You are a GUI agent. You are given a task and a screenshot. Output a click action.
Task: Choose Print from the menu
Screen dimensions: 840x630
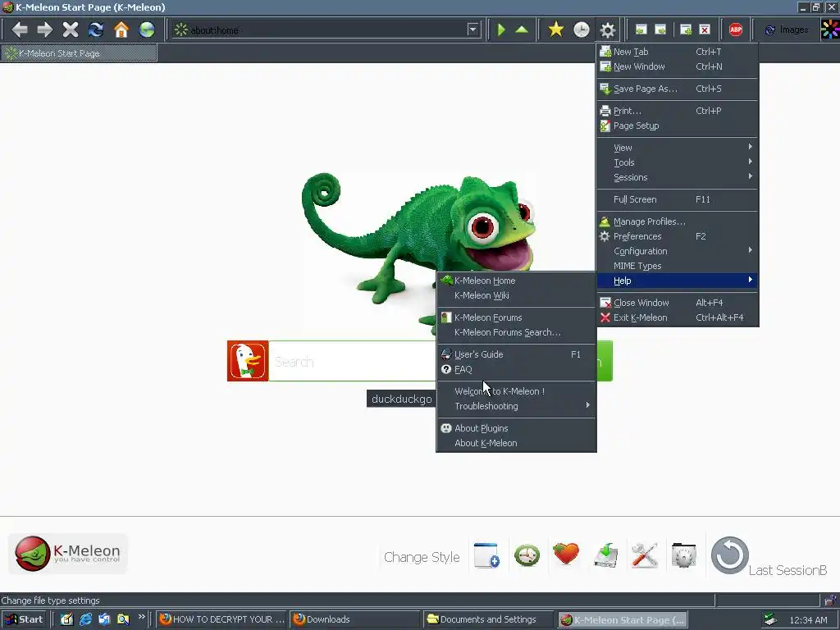coord(677,111)
